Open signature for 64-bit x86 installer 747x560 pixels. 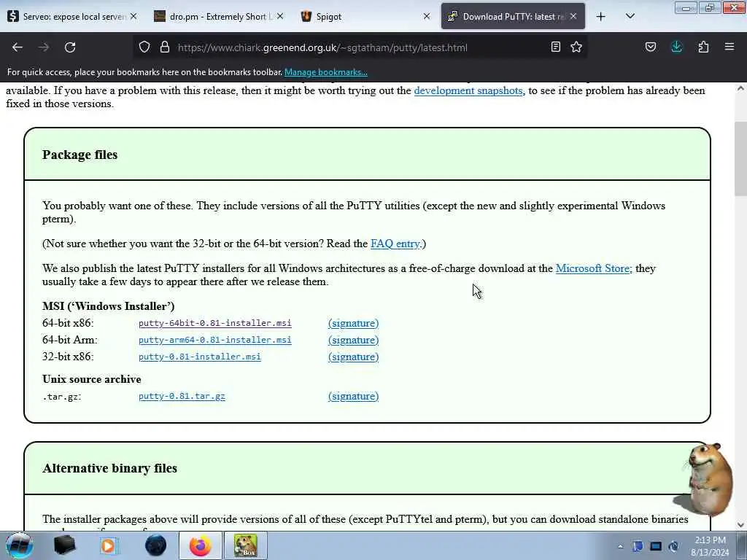pyautogui.click(x=354, y=323)
